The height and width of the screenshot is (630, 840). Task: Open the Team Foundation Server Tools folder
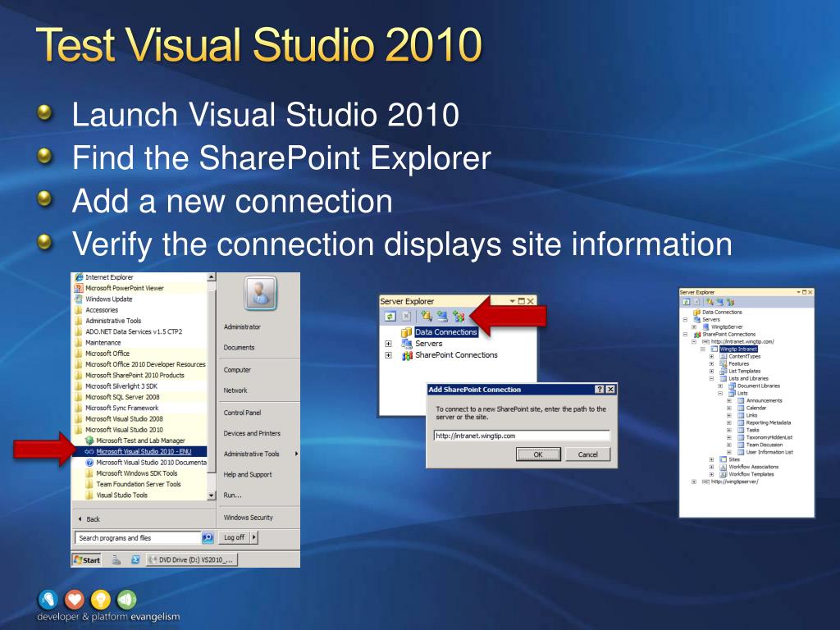(x=134, y=484)
